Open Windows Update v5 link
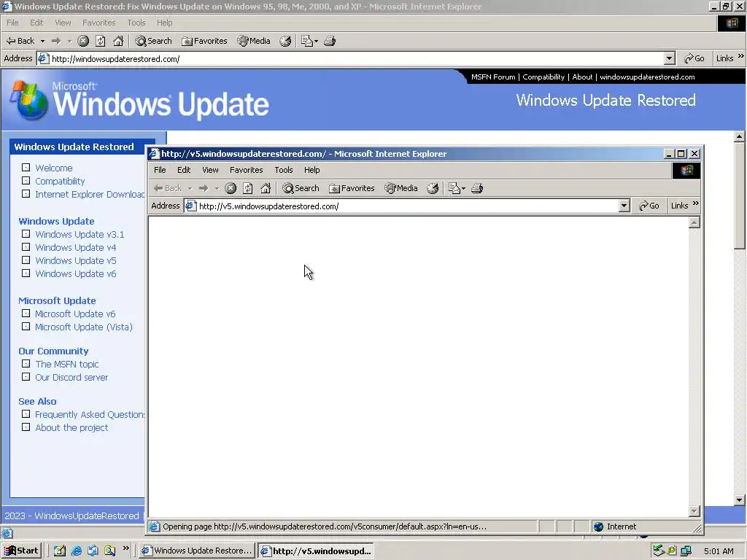747x560 pixels. pos(76,260)
